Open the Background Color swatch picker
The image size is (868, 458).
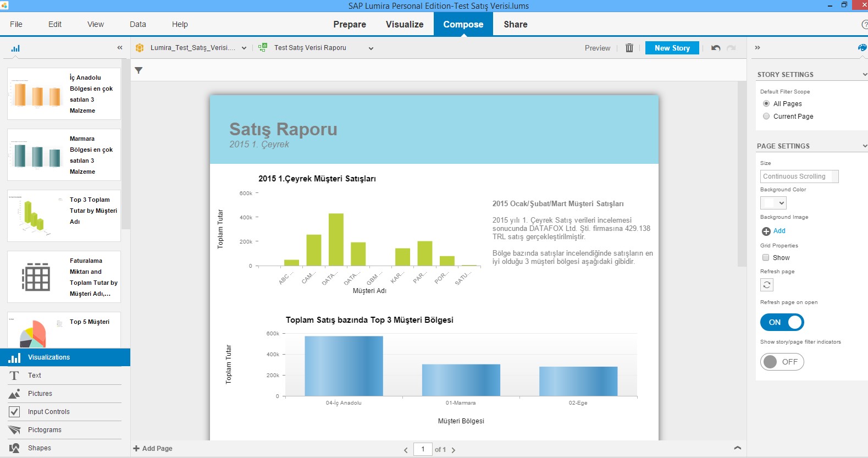[773, 203]
